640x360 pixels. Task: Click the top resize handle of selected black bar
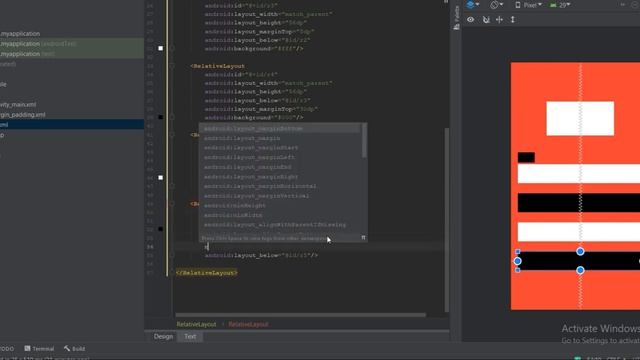pos(580,251)
